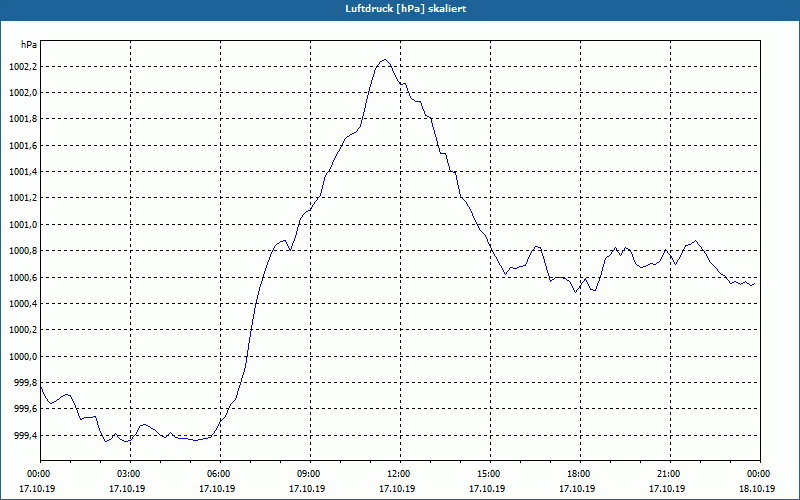Select the 999,4 y-axis label
The width and height of the screenshot is (800, 500).
coord(25,436)
